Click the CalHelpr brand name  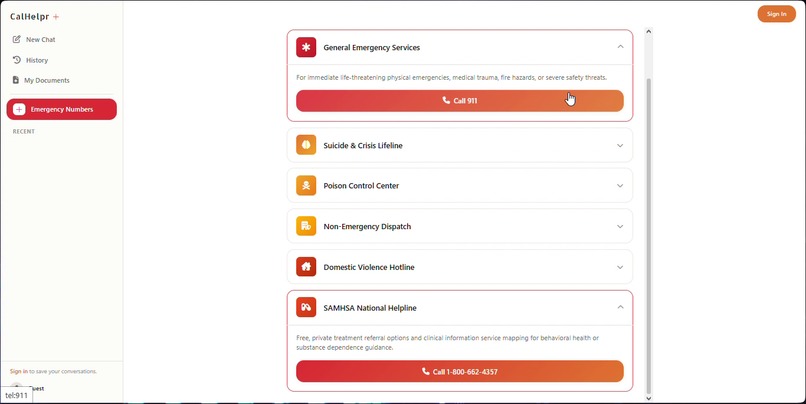point(29,17)
